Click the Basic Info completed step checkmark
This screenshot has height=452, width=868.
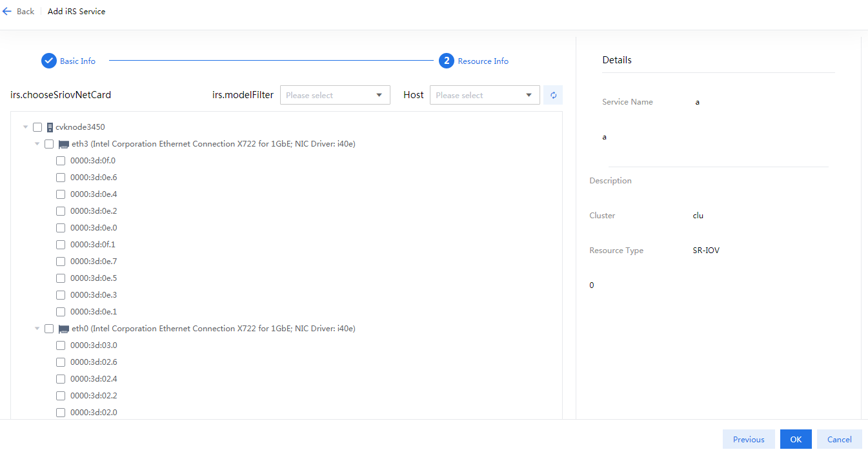[49, 61]
